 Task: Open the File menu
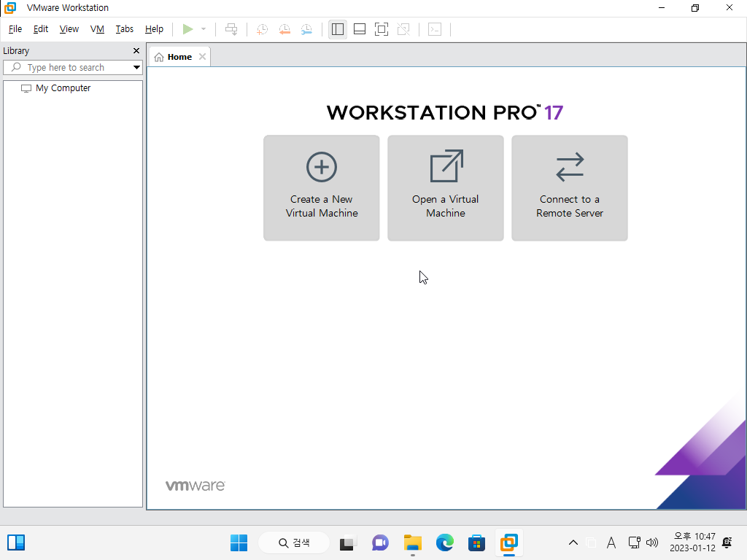click(15, 29)
